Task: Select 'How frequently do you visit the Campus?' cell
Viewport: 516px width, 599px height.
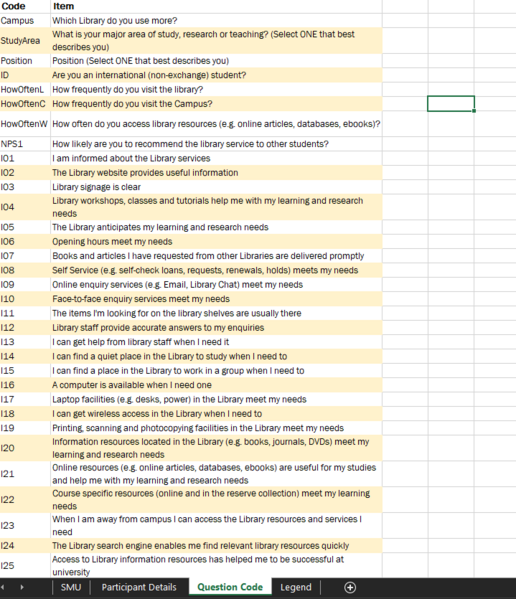Action: click(x=216, y=104)
